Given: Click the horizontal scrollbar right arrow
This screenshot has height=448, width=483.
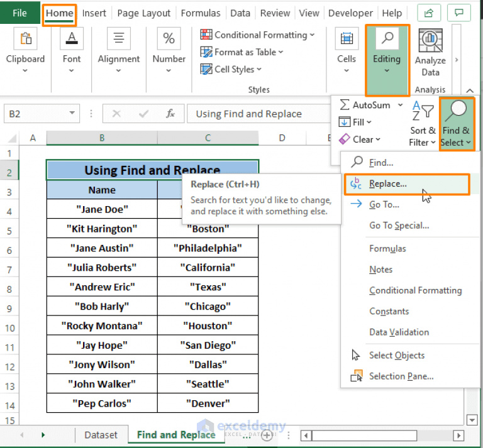Looking at the screenshot, I should coord(458,435).
